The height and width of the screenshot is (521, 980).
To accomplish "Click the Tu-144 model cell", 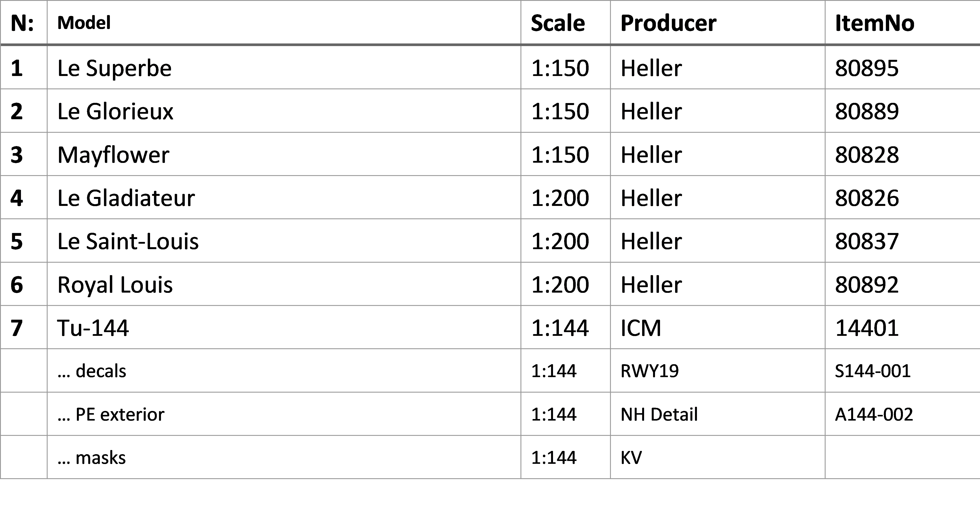I will (284, 328).
